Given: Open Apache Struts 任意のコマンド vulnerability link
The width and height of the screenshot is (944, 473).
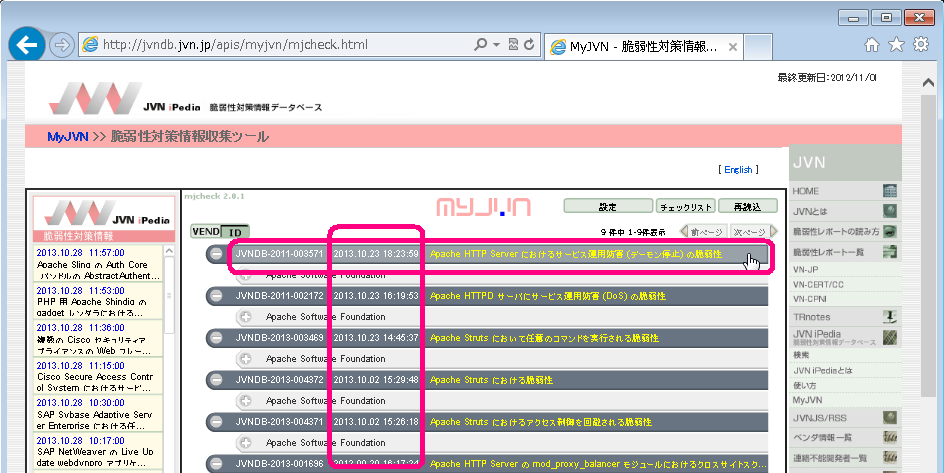Looking at the screenshot, I should tap(544, 338).
